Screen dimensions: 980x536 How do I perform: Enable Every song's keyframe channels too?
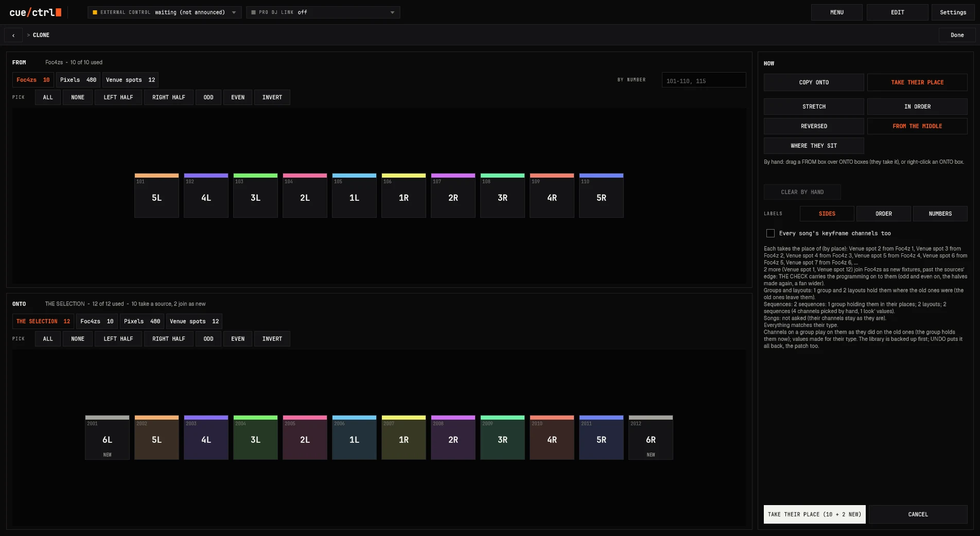tap(771, 233)
